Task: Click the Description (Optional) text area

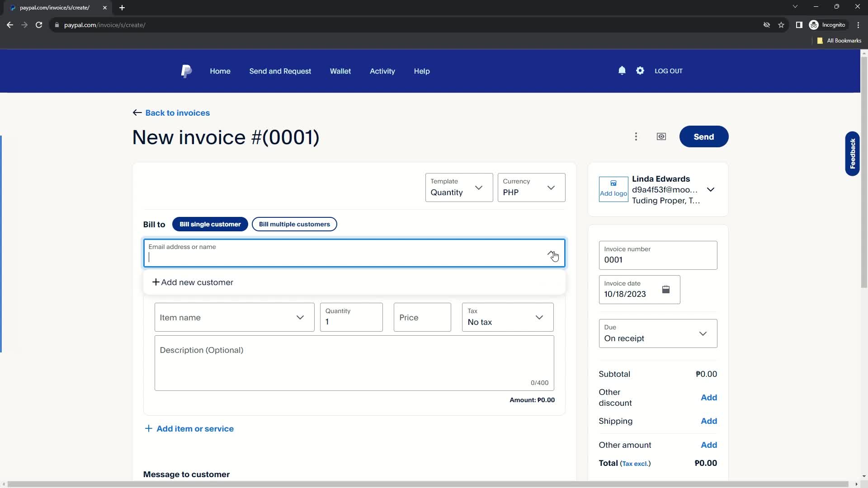Action: coord(354,363)
